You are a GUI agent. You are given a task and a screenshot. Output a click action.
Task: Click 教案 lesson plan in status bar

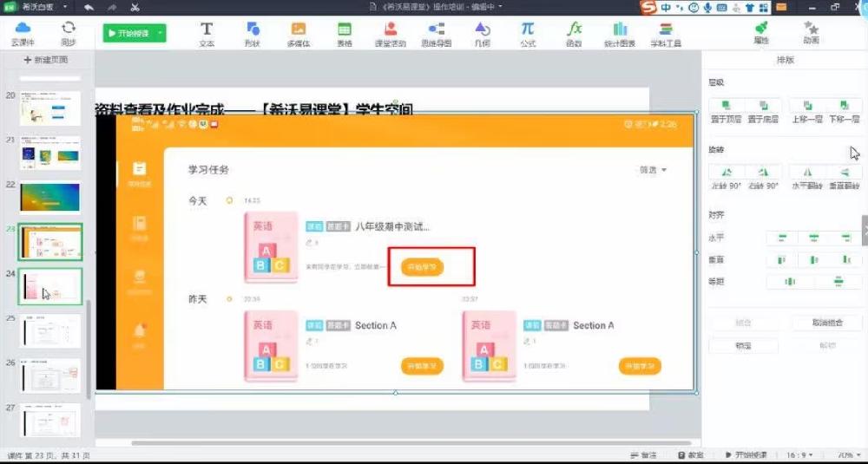690,455
